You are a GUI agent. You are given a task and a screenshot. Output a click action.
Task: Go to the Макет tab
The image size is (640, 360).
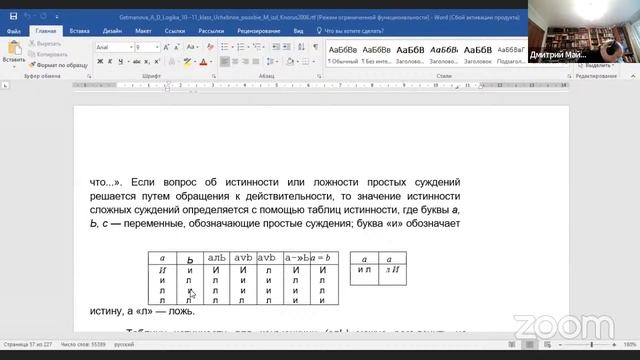143,31
